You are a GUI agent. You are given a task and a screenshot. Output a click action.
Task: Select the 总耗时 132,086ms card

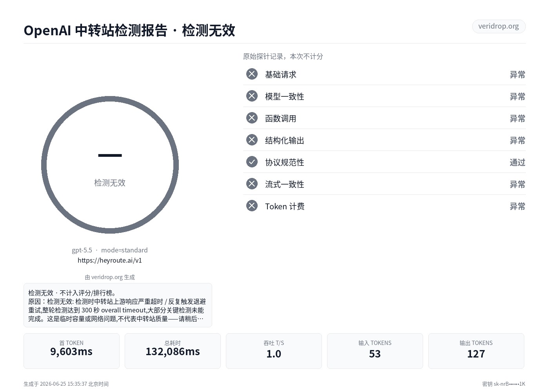173,351
